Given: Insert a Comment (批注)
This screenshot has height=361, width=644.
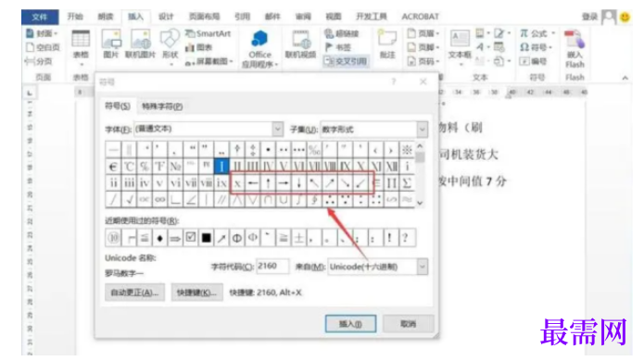Looking at the screenshot, I should 387,44.
